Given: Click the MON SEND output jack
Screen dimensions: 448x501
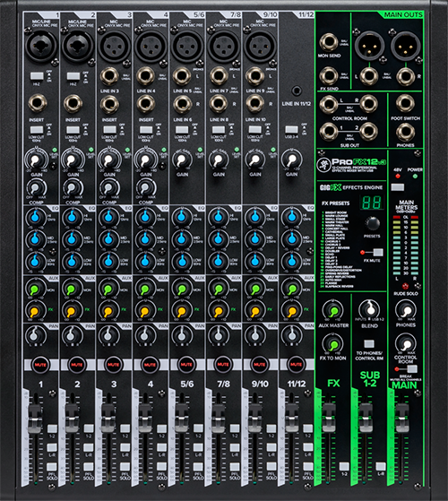Looking at the screenshot, I should coord(329,42).
